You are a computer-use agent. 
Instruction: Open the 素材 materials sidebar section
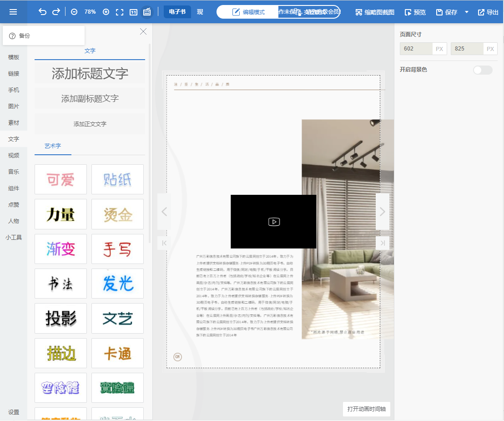[14, 123]
